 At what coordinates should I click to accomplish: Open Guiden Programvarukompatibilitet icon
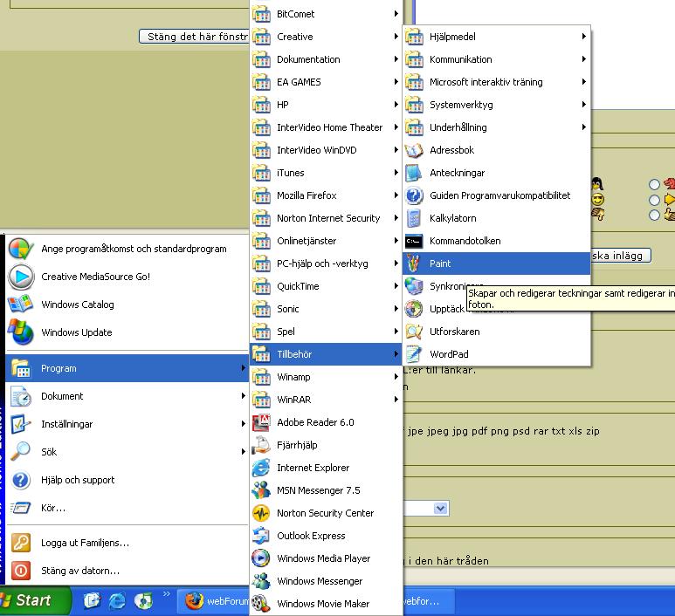pos(414,195)
